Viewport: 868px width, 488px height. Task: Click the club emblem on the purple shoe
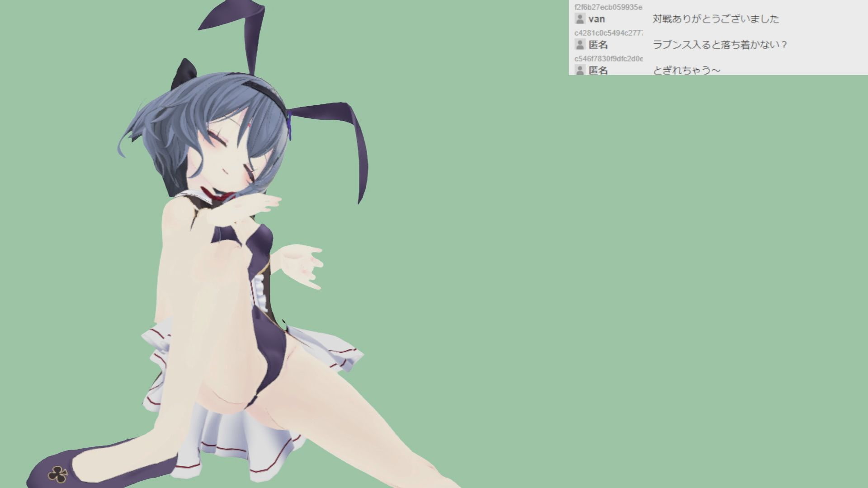pyautogui.click(x=57, y=474)
